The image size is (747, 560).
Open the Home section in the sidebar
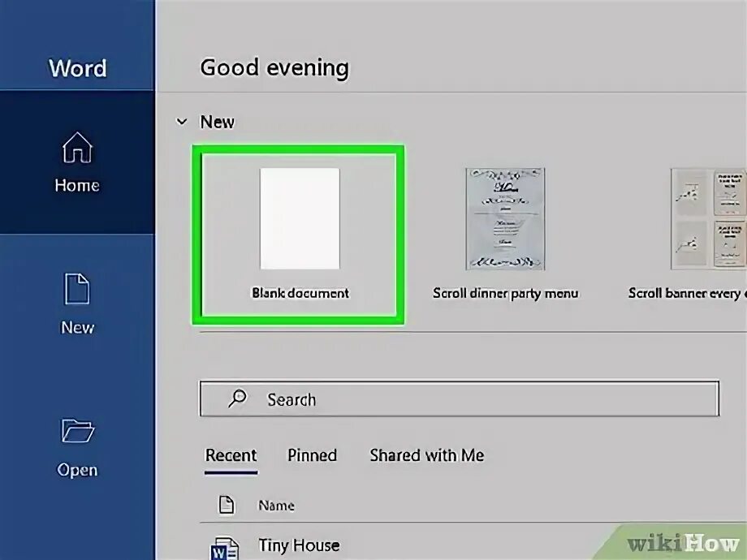77,162
